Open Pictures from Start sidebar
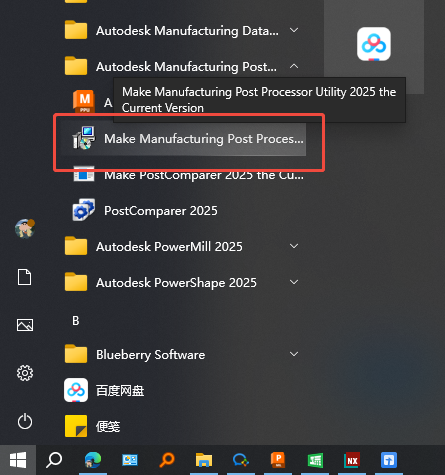Image resolution: width=445 pixels, height=475 pixels. click(x=25, y=325)
